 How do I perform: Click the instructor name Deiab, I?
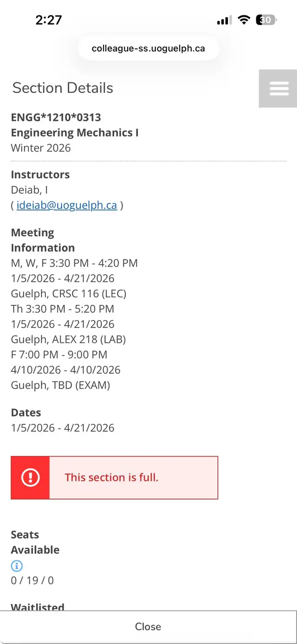click(x=29, y=190)
